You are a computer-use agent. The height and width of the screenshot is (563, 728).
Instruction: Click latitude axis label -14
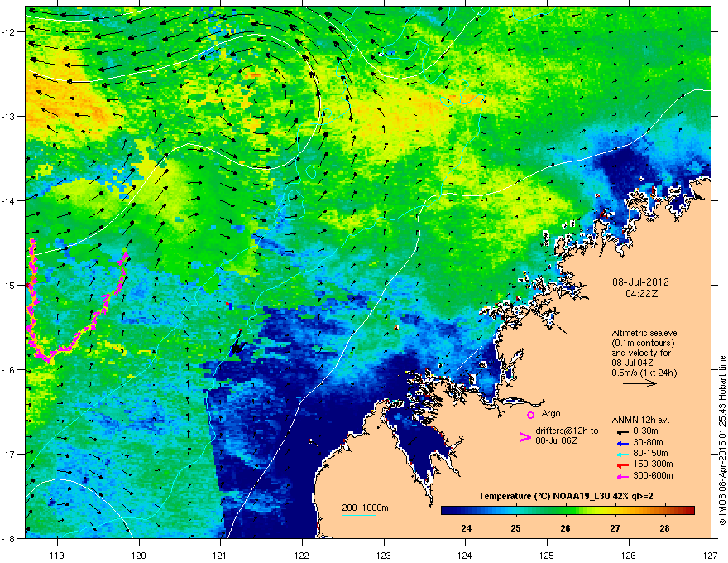coord(9,200)
